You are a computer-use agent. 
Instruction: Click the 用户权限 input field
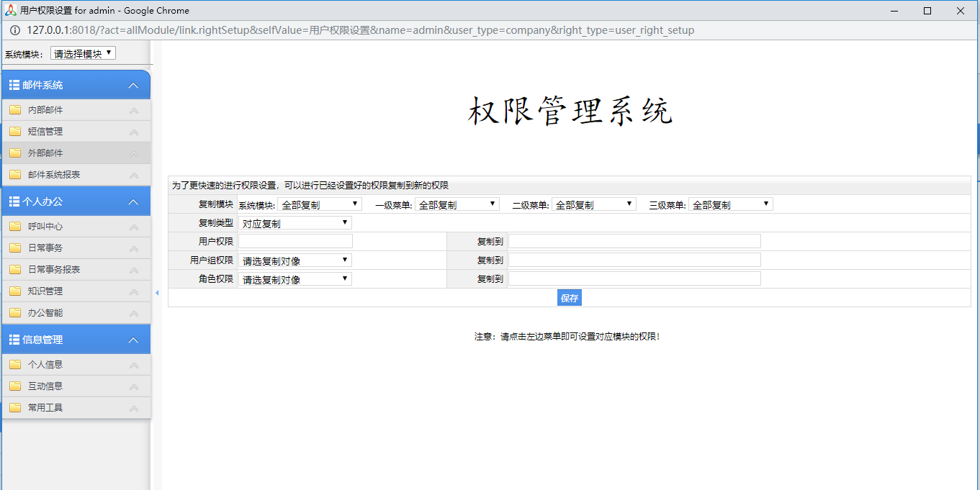(x=295, y=241)
